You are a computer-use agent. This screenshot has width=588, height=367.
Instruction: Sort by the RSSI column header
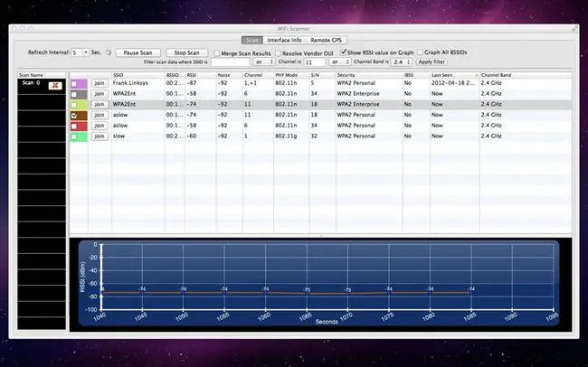tap(200, 75)
